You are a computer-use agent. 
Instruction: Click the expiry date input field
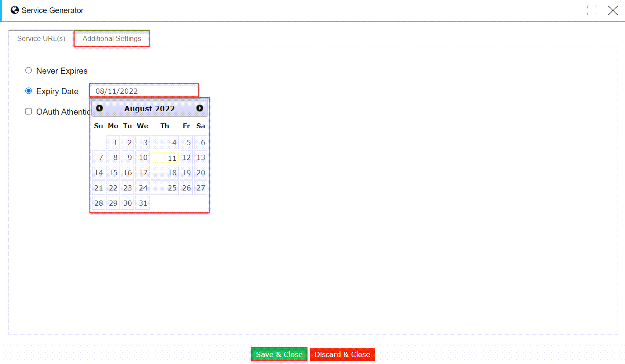click(x=144, y=91)
